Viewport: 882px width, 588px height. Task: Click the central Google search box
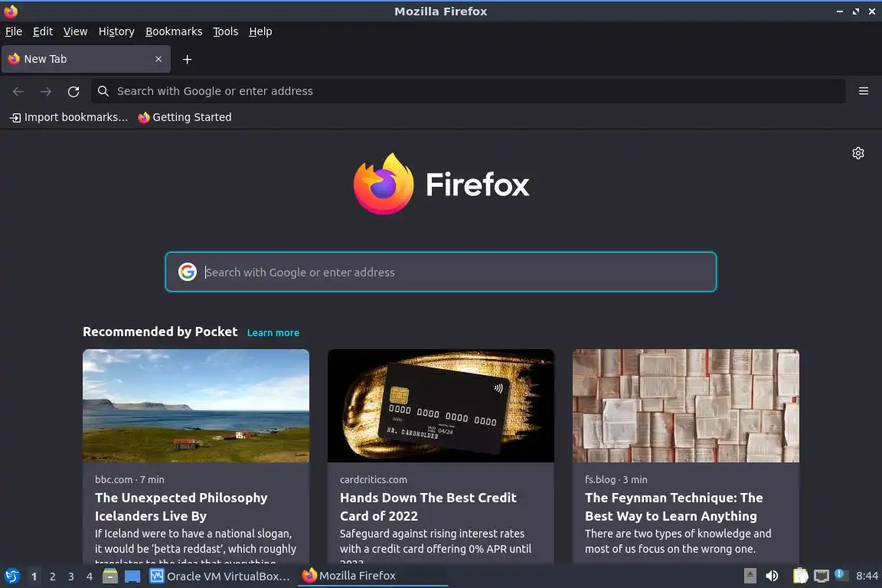click(441, 272)
